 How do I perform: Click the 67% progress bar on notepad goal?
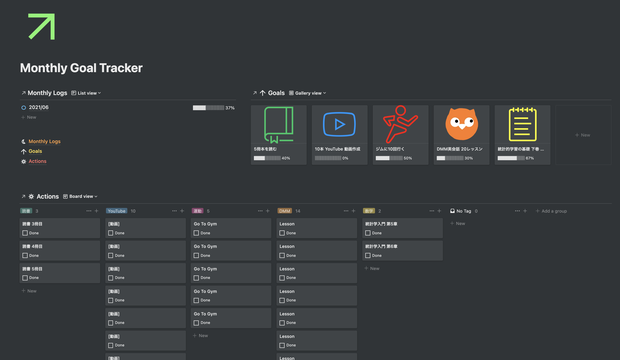pos(511,158)
